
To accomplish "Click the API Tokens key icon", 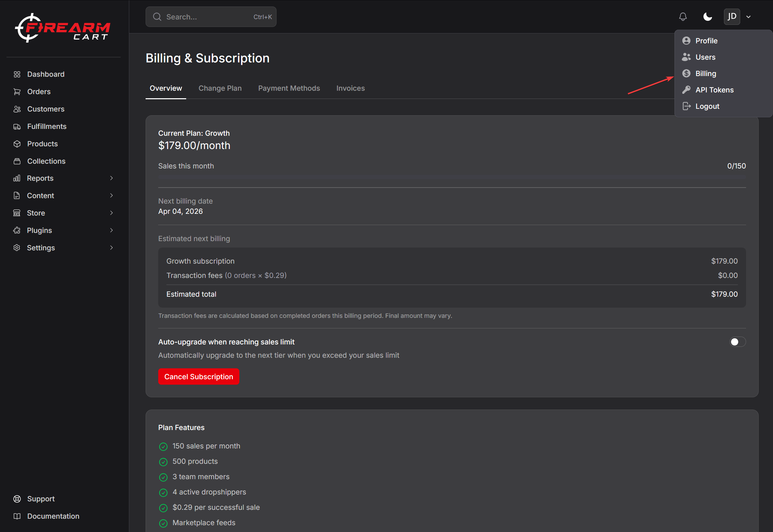I will [x=686, y=90].
